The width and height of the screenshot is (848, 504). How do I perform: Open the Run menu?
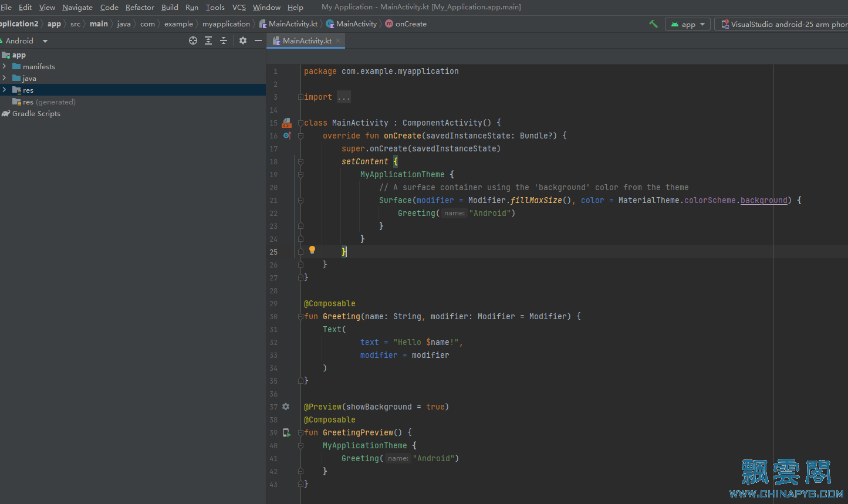click(x=192, y=7)
